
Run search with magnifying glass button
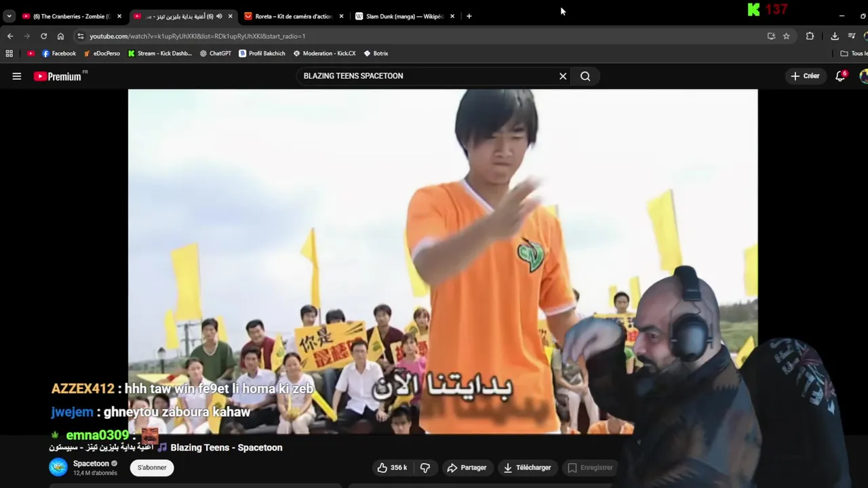(x=585, y=76)
